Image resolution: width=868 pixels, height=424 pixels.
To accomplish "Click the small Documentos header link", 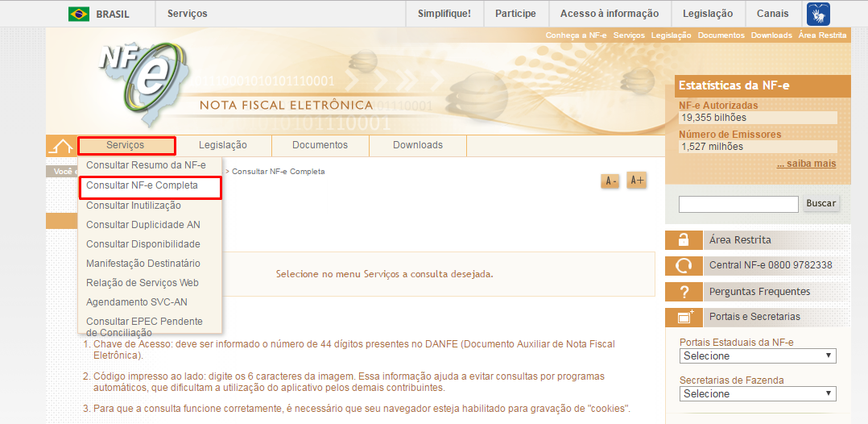I will [721, 35].
